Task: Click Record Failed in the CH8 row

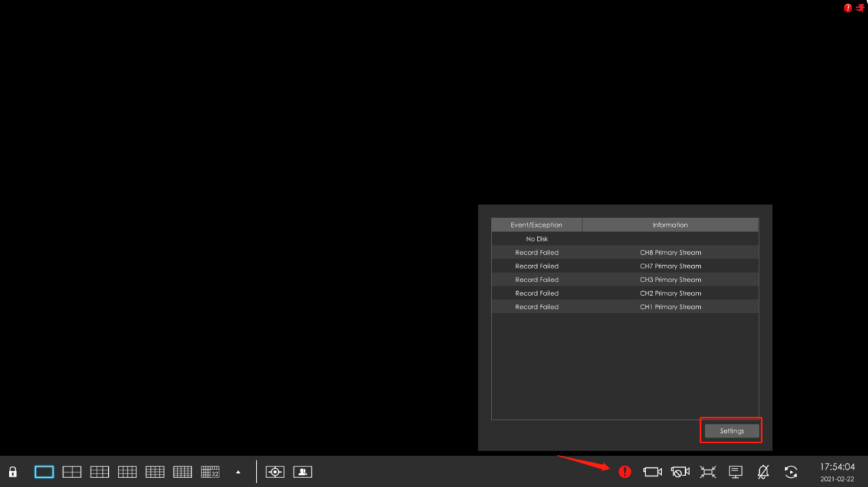Action: [x=537, y=253]
